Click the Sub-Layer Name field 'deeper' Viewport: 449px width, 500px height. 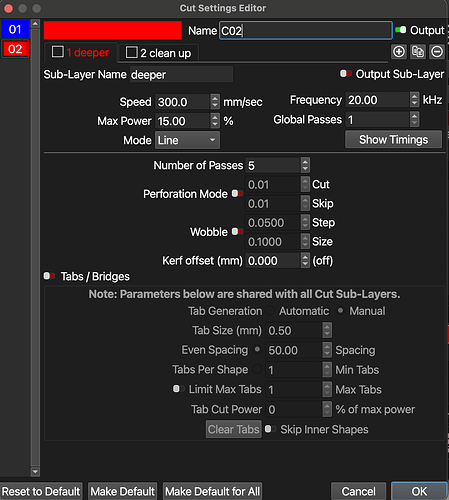tap(181, 74)
